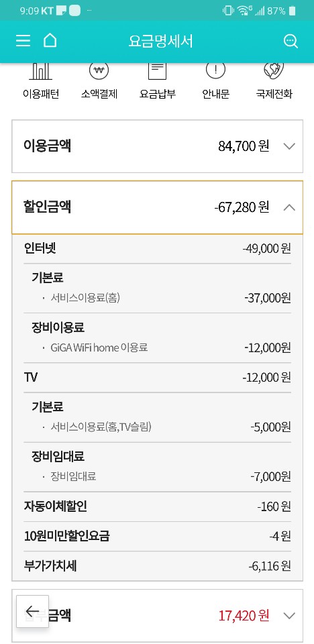Open the 국제전화 phone globe icon
314x644 pixels.
click(274, 70)
